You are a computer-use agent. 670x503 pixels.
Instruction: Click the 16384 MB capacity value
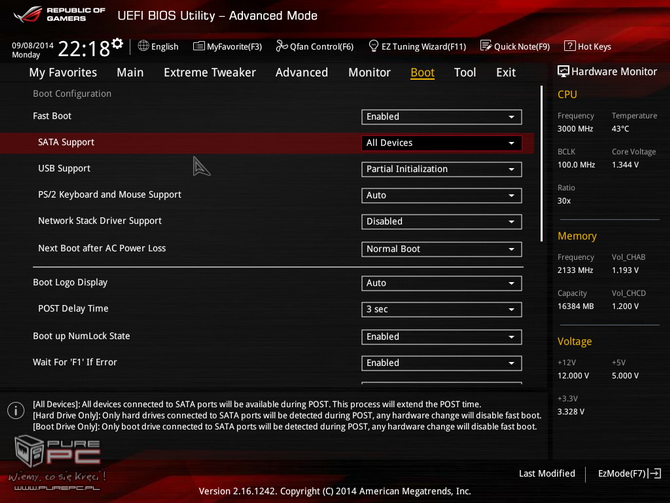point(576,306)
